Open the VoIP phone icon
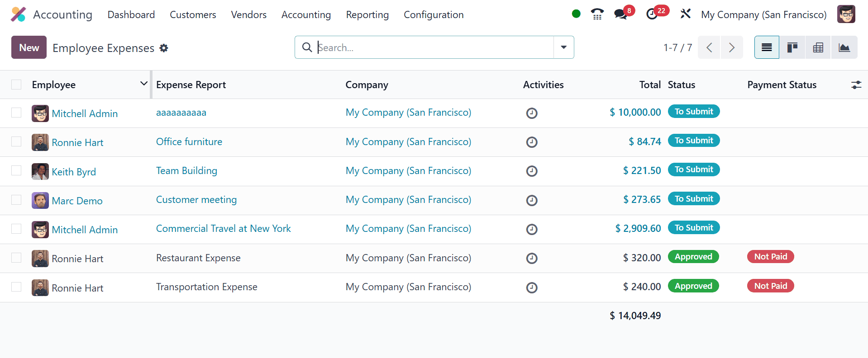868x358 pixels. (597, 14)
